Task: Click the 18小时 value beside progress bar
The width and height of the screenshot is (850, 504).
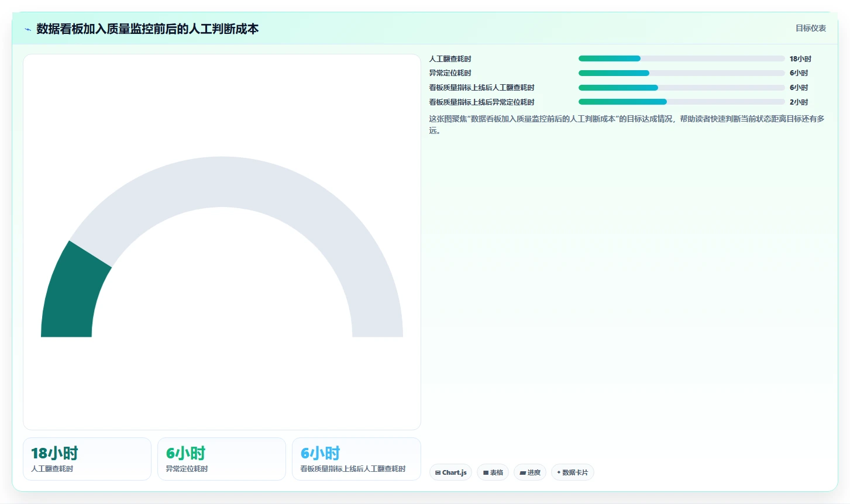Action: pos(800,59)
